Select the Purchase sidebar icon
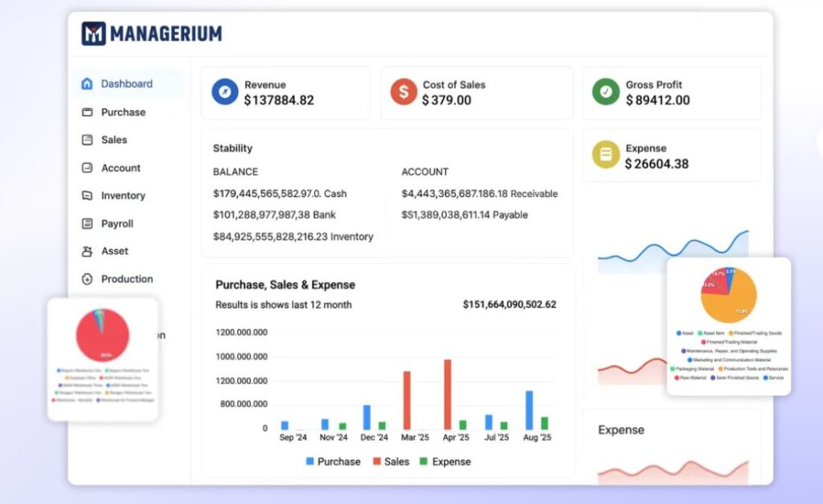 pyautogui.click(x=87, y=112)
